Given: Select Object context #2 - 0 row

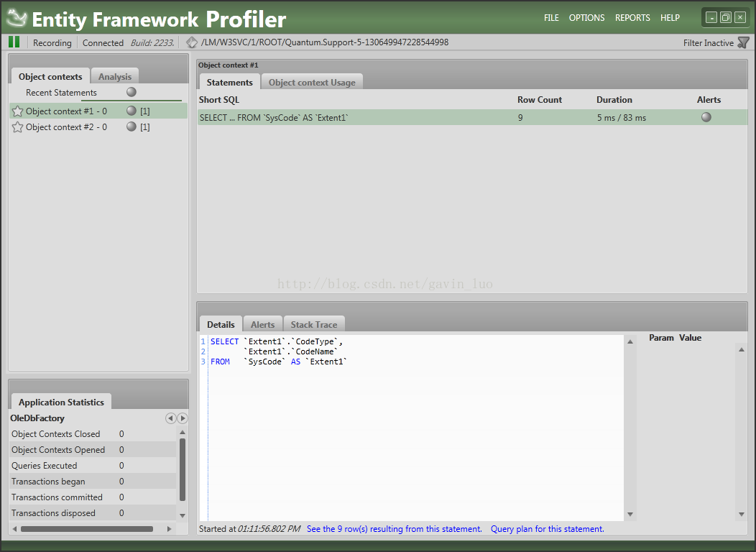Looking at the screenshot, I should point(98,126).
